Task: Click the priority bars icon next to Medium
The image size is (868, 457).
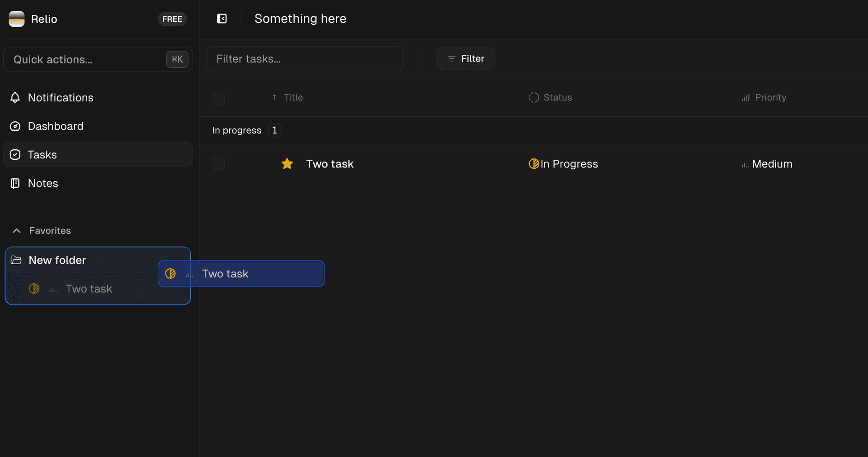Action: [745, 165]
